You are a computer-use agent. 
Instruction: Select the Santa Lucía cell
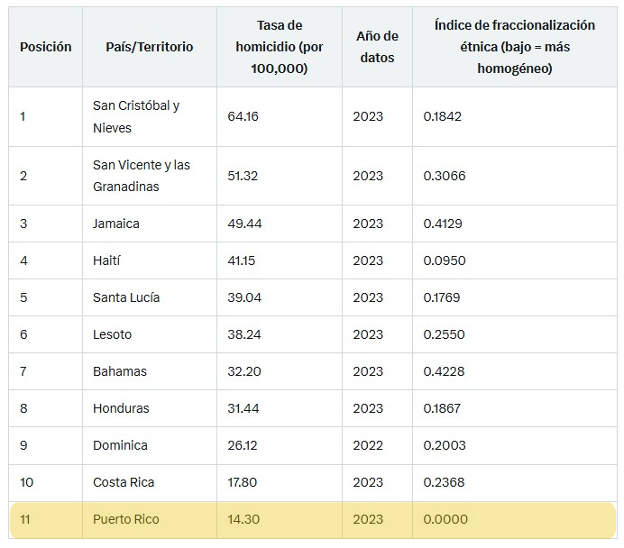point(126,298)
